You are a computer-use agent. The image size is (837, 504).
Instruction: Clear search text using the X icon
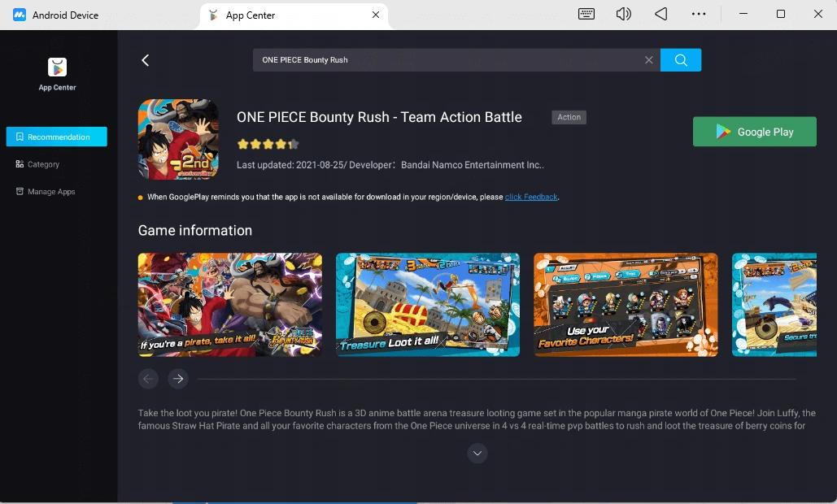(649, 59)
